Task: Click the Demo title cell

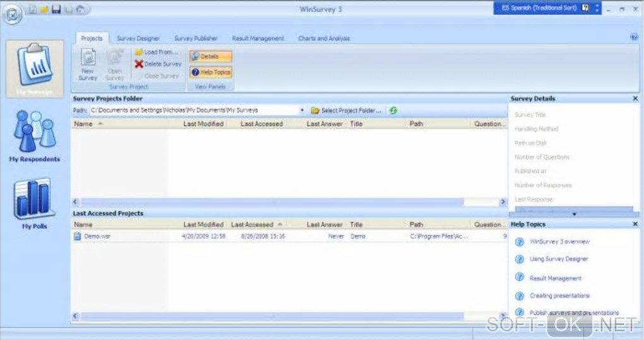Action: coord(358,236)
